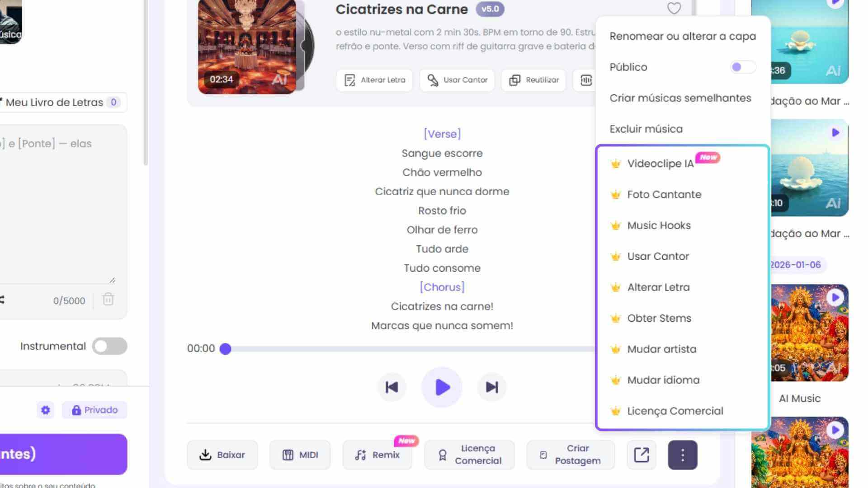This screenshot has width=868, height=488.
Task: Toggle the Público switch
Action: point(742,67)
